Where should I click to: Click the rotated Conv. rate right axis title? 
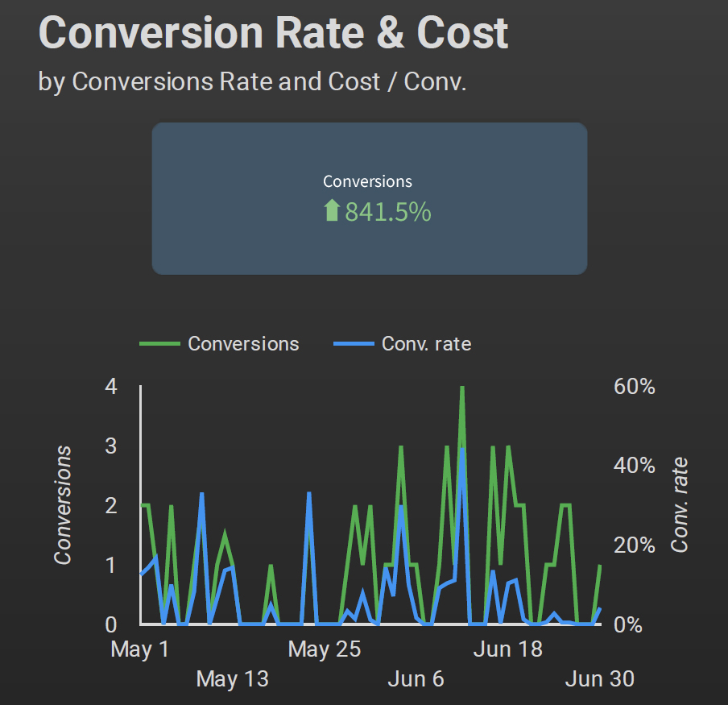pyautogui.click(x=680, y=504)
